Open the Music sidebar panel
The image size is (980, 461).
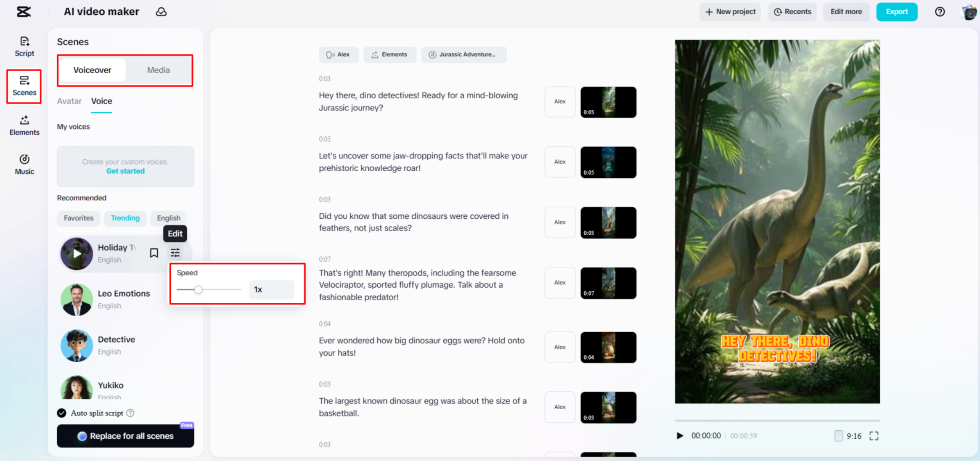pos(24,164)
